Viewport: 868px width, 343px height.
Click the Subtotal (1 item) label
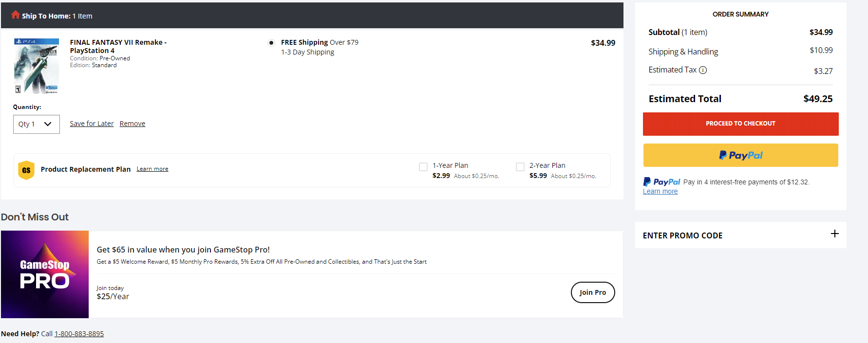pyautogui.click(x=678, y=32)
